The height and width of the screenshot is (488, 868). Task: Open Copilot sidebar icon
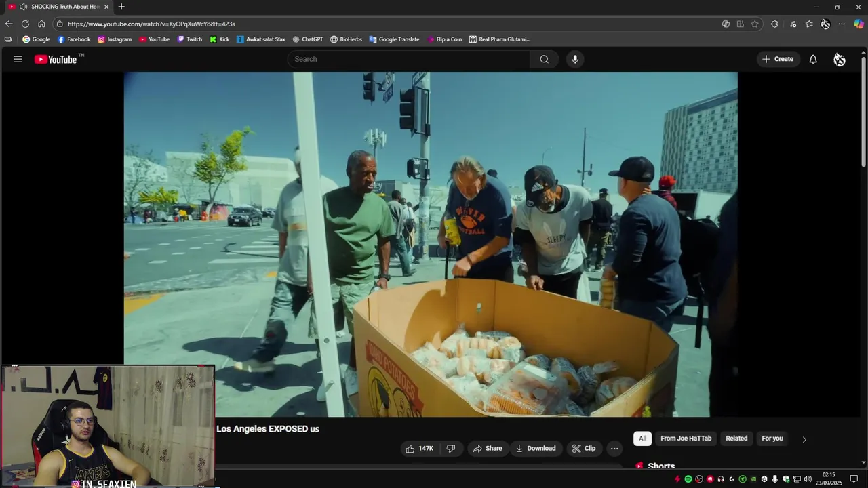point(859,24)
